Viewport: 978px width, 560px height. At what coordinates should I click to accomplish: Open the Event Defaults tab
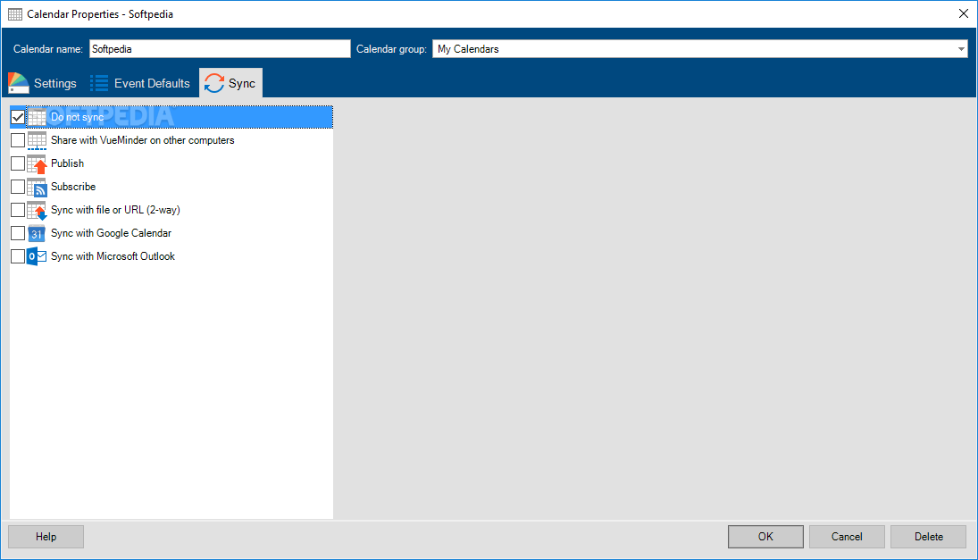click(x=140, y=83)
